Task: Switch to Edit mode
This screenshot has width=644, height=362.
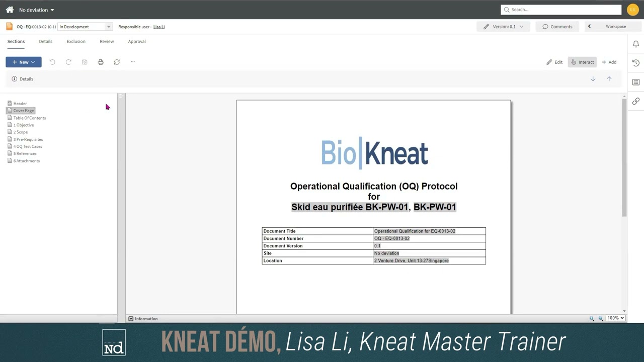Action: (554, 62)
